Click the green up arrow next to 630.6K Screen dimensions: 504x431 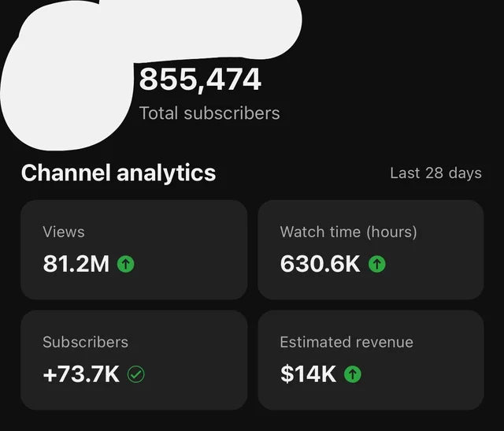tap(377, 265)
